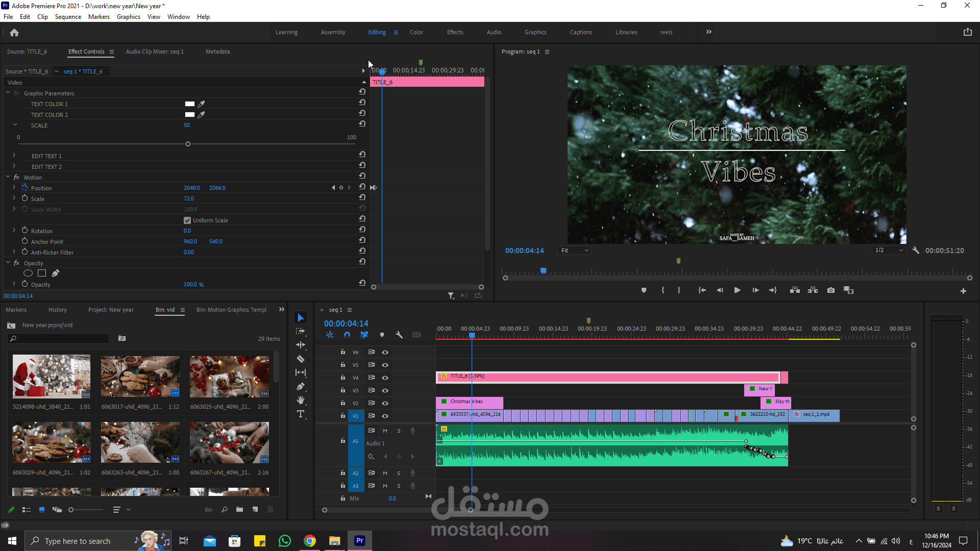Toggle V4 track output eye
The width and height of the screenshot is (980, 551).
pos(385,378)
